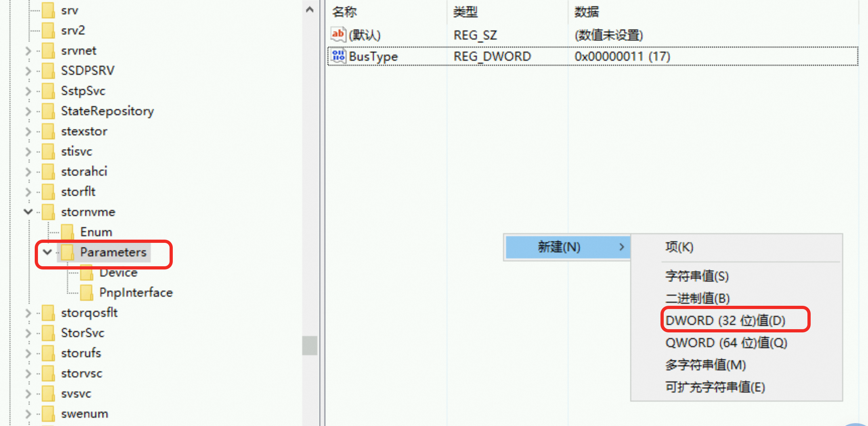Select the (默认) default value name
The image size is (868, 426).
[x=365, y=35]
